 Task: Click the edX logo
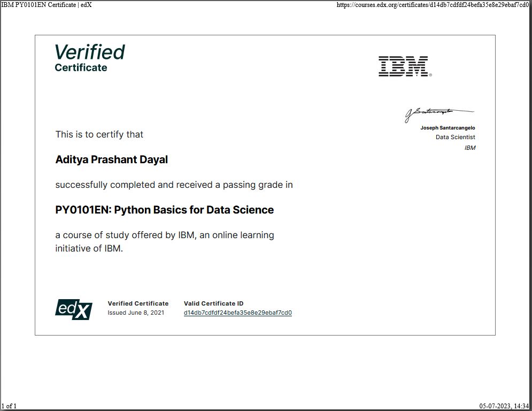click(74, 309)
